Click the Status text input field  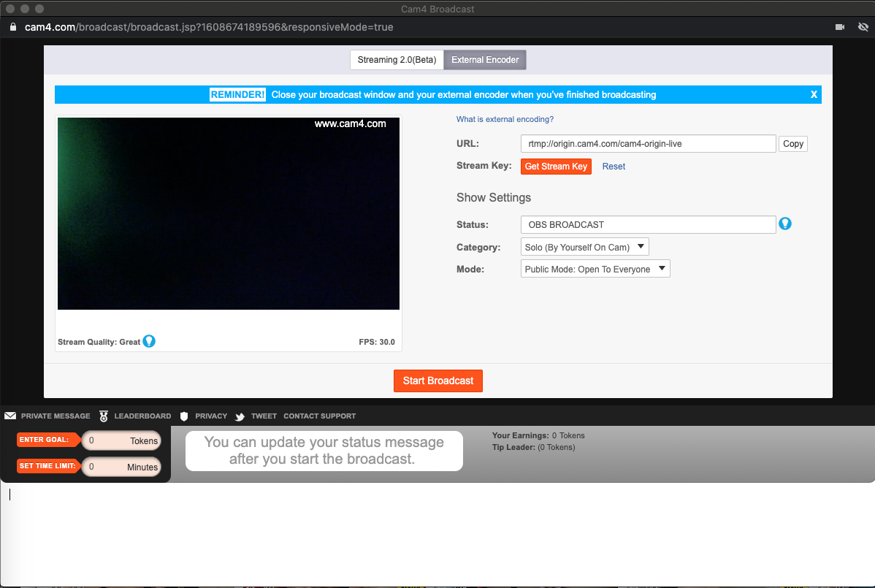[x=648, y=224]
